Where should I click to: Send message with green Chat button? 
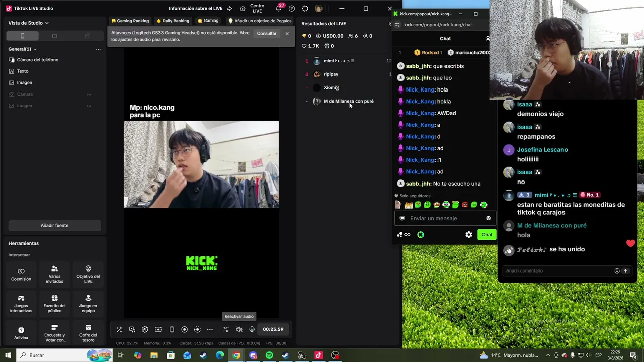tap(487, 235)
